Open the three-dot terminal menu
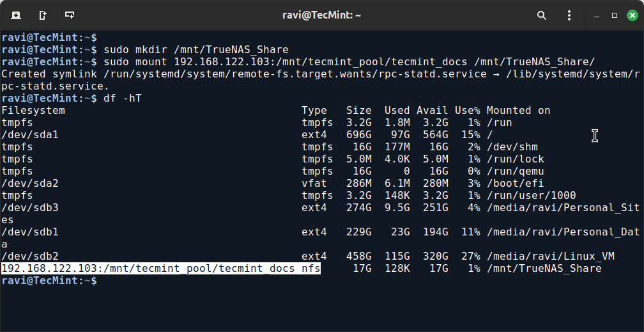This screenshot has height=332, width=644. [569, 15]
